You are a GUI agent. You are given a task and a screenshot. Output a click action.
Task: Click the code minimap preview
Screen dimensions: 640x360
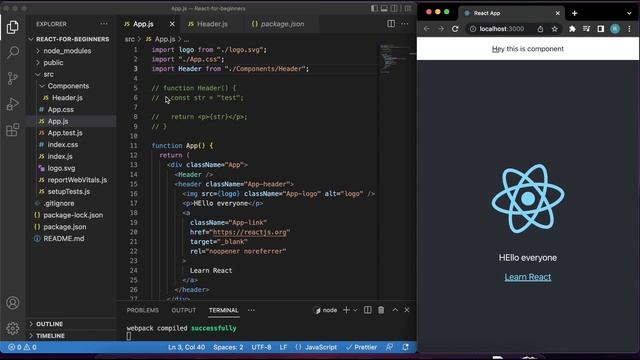[x=395, y=59]
